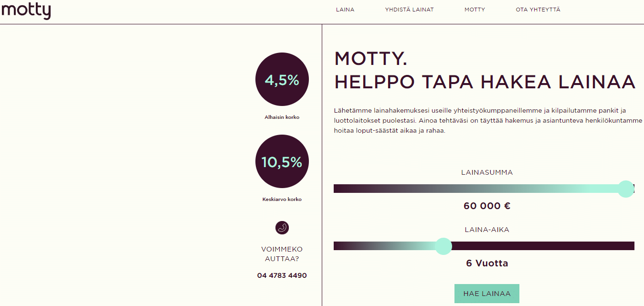Click the 4,5% lowest interest circle

[282, 79]
